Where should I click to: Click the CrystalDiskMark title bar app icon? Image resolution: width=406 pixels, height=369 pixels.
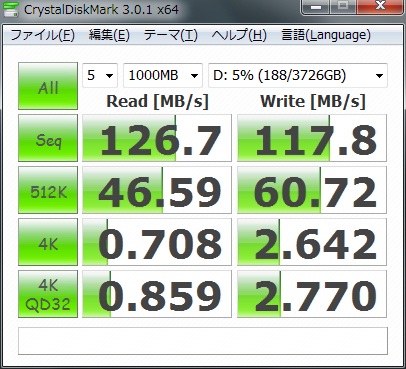click(10, 9)
